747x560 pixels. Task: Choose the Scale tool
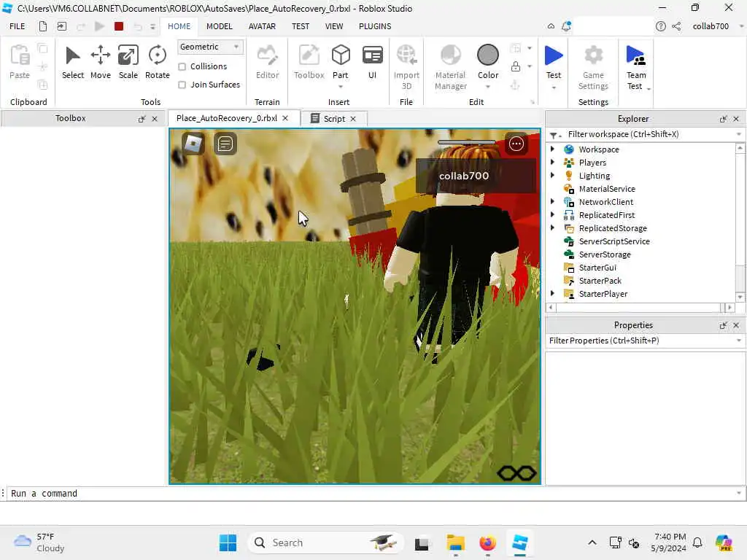128,62
